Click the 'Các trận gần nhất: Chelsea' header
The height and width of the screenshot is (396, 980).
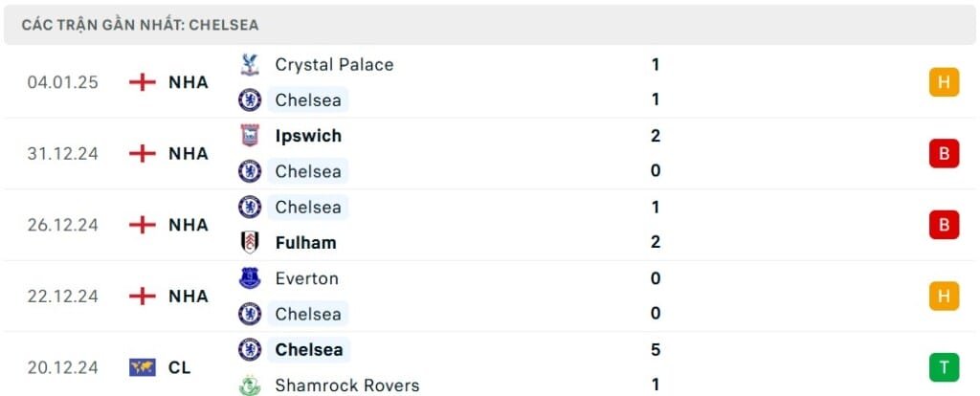[x=140, y=25]
